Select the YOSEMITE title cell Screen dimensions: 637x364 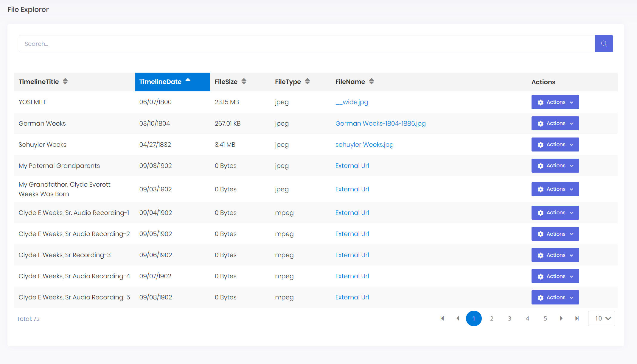[x=33, y=102]
